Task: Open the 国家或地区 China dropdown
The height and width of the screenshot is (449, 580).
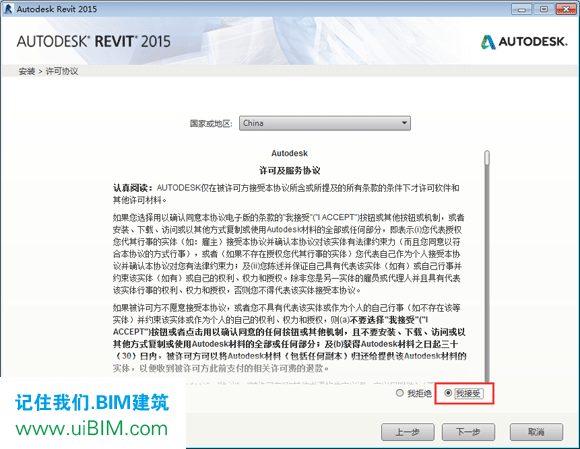Action: click(x=325, y=123)
